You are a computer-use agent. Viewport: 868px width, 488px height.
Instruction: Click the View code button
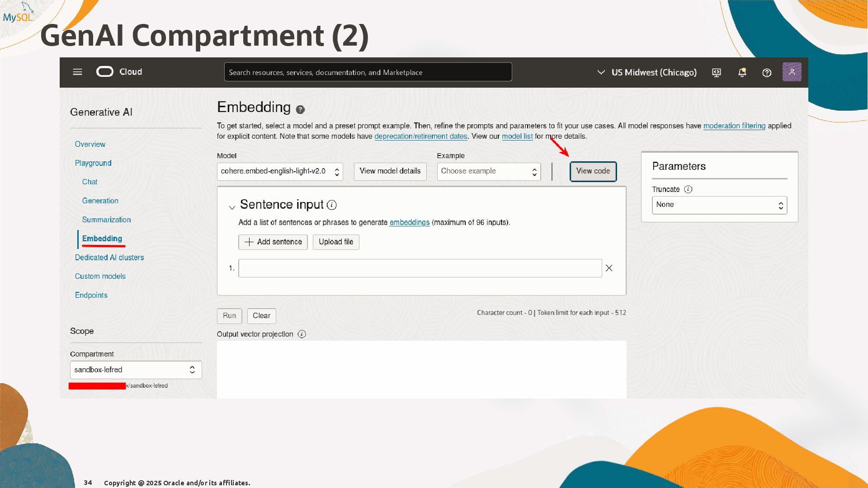593,171
